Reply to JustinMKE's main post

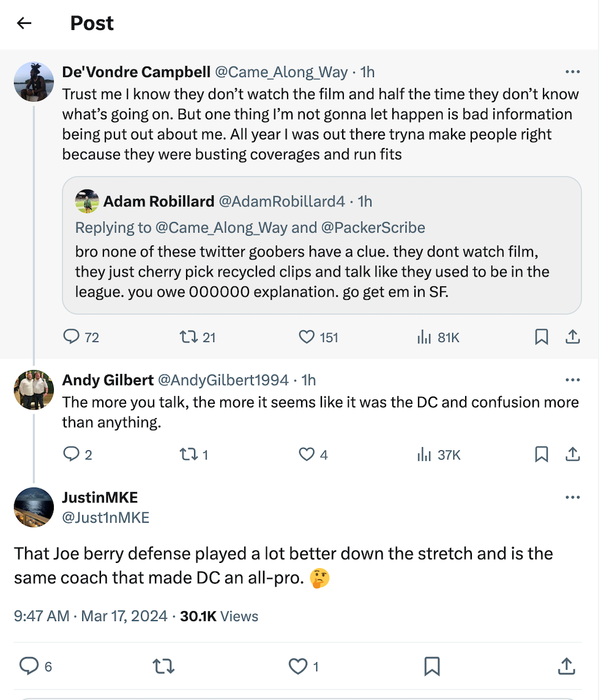click(x=29, y=666)
